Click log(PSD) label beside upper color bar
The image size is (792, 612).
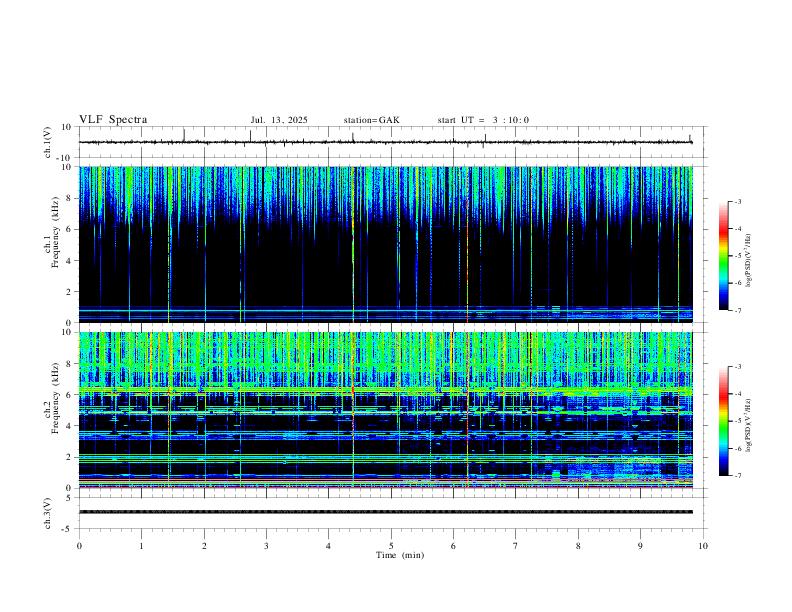coord(748,261)
